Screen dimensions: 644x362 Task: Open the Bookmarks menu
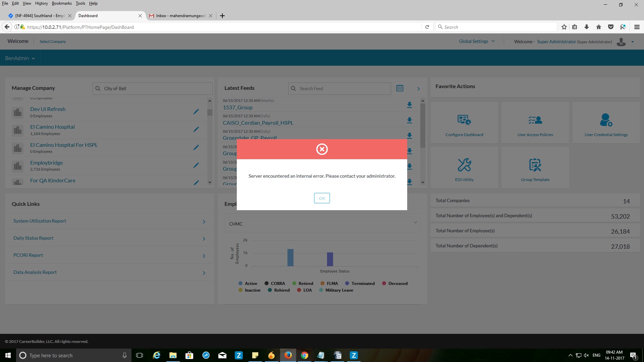[62, 3]
